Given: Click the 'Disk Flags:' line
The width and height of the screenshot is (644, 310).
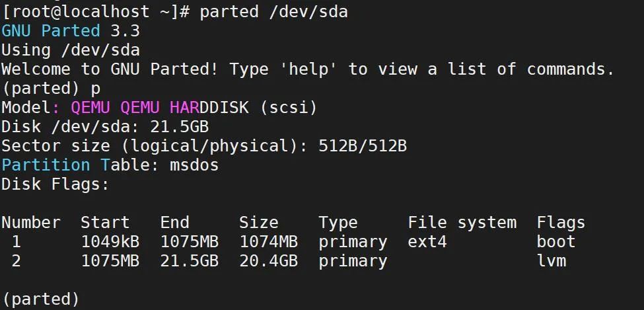Looking at the screenshot, I should [x=55, y=184].
